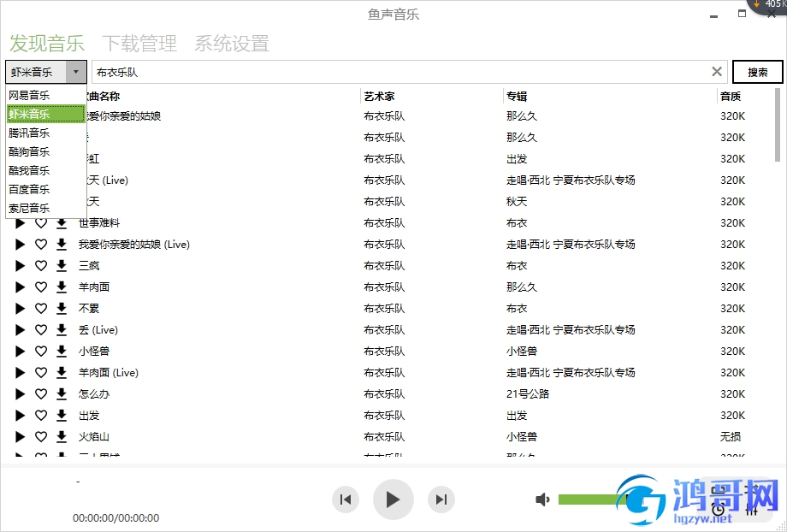Download the song 怎么办

click(62, 394)
